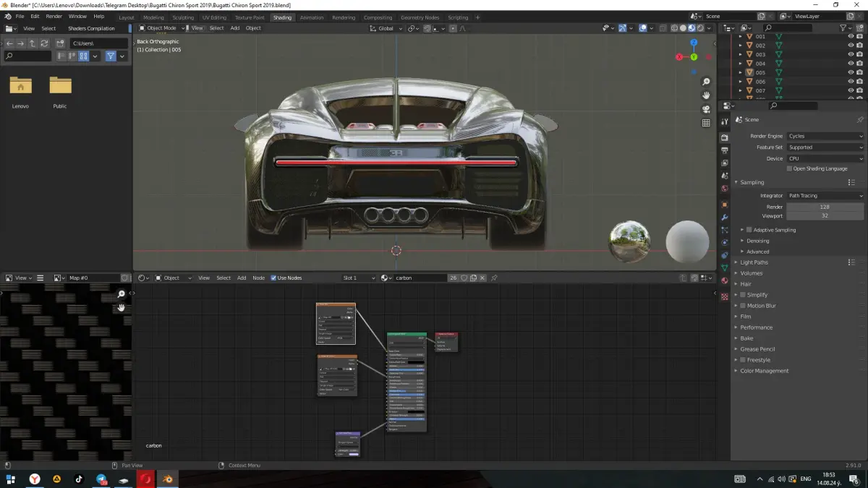
Task: Open the Render menu
Action: (x=54, y=16)
